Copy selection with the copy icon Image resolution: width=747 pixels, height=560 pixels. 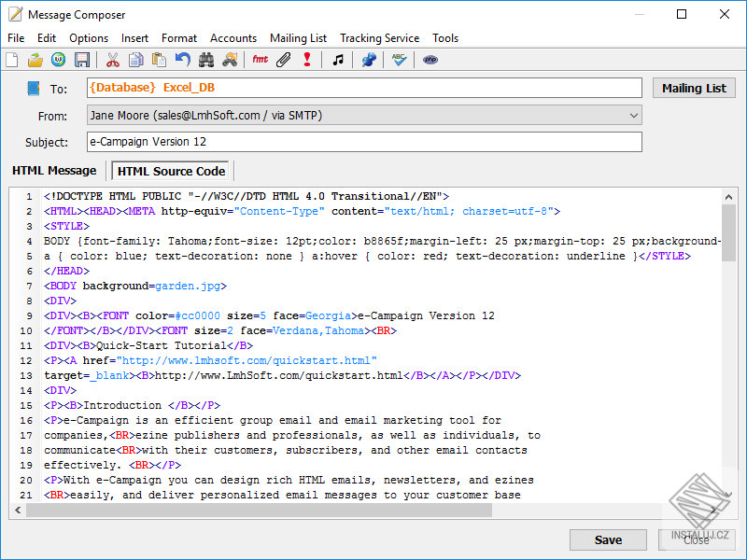[135, 60]
